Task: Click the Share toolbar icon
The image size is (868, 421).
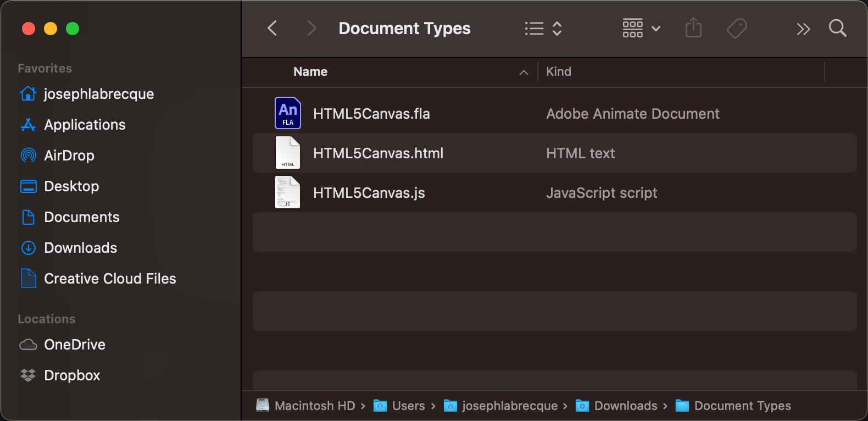Action: click(x=693, y=28)
